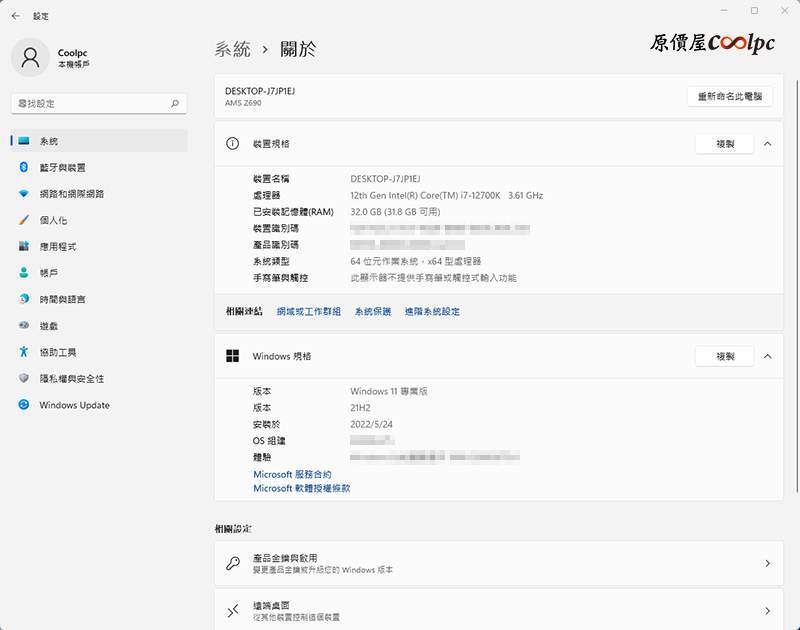Select the personalization brush icon
This screenshot has width=800, height=630.
(23, 220)
